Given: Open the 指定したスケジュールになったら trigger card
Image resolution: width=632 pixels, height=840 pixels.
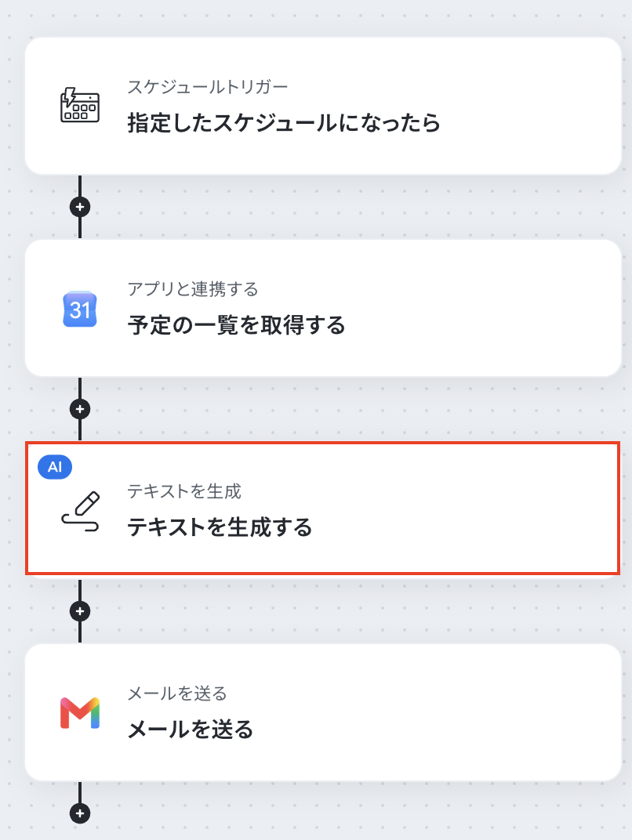Looking at the screenshot, I should coord(323,106).
